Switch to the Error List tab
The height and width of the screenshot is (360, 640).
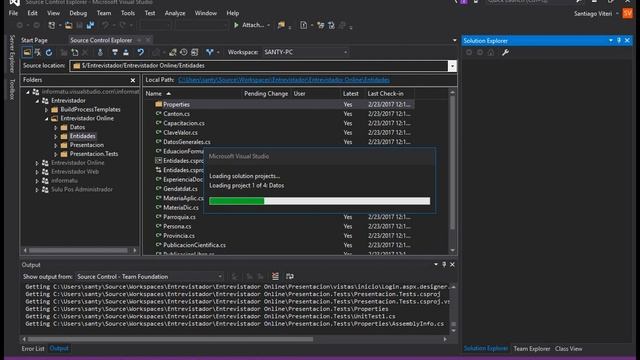33,349
